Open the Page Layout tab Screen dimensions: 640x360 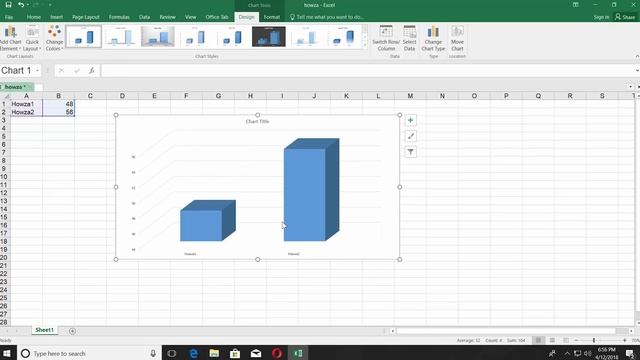tap(86, 17)
